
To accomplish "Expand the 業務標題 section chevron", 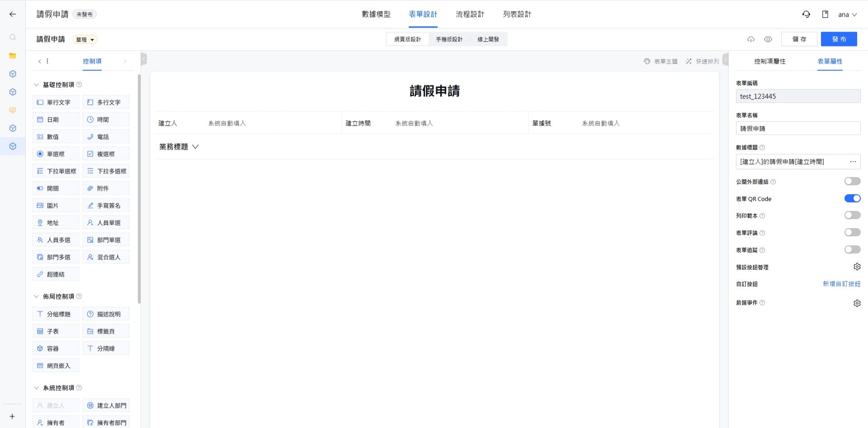I will coord(195,147).
